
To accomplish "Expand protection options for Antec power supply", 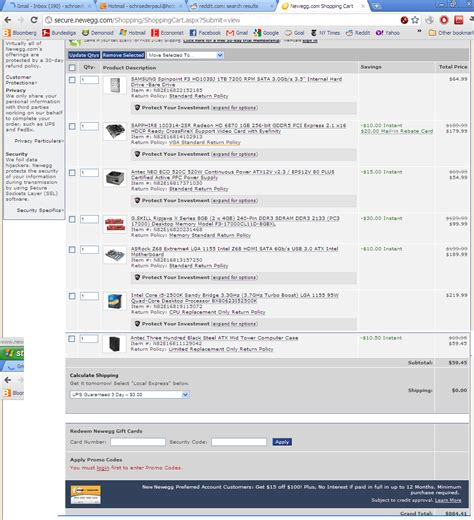I will tap(235, 201).
